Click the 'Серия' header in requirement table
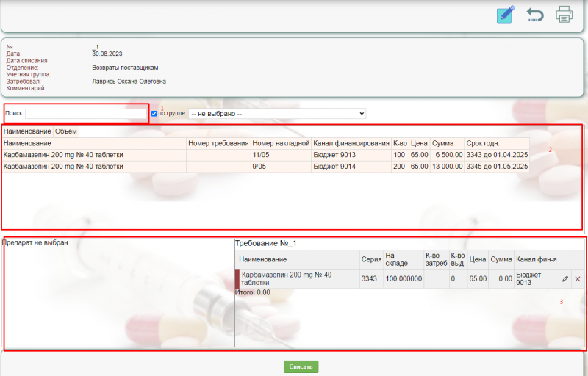This screenshot has width=588, height=376. (x=370, y=259)
